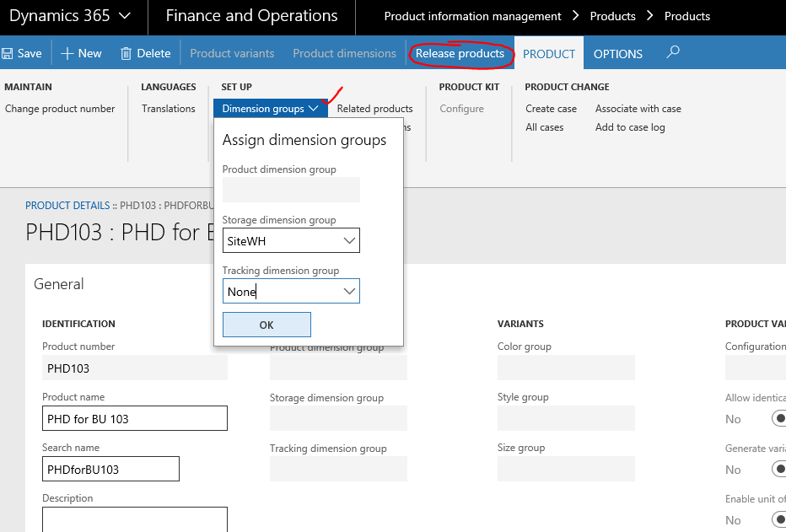This screenshot has width=786, height=532.
Task: Click Configure under Product kit
Action: click(x=461, y=109)
